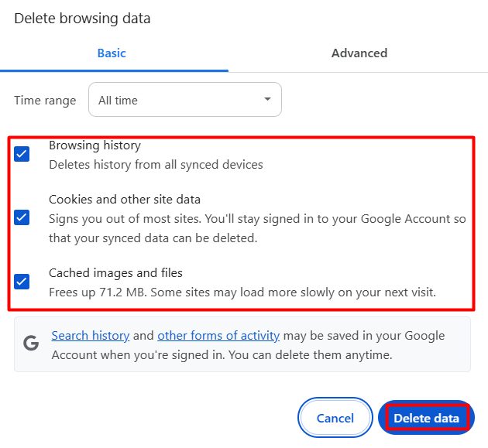Screen dimensions: 488x448
Task: Click the 'Signs you out of most sites' description
Action: tap(257, 228)
